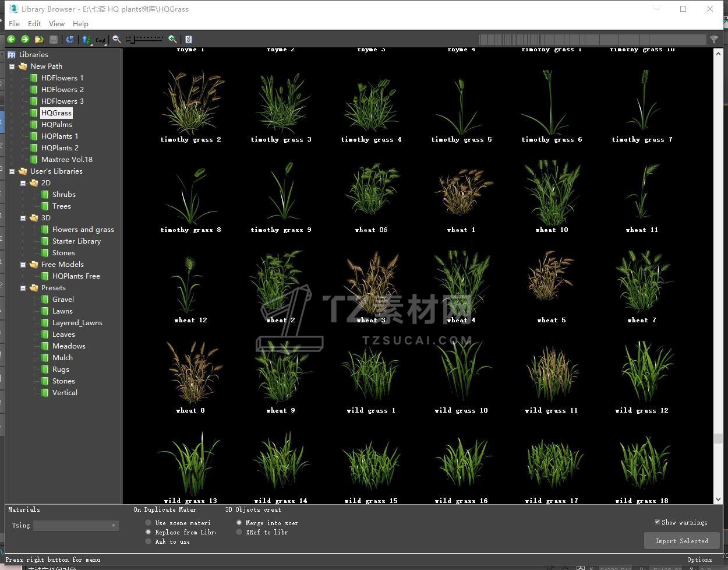
Task: Open the Edit menu
Action: click(x=34, y=23)
